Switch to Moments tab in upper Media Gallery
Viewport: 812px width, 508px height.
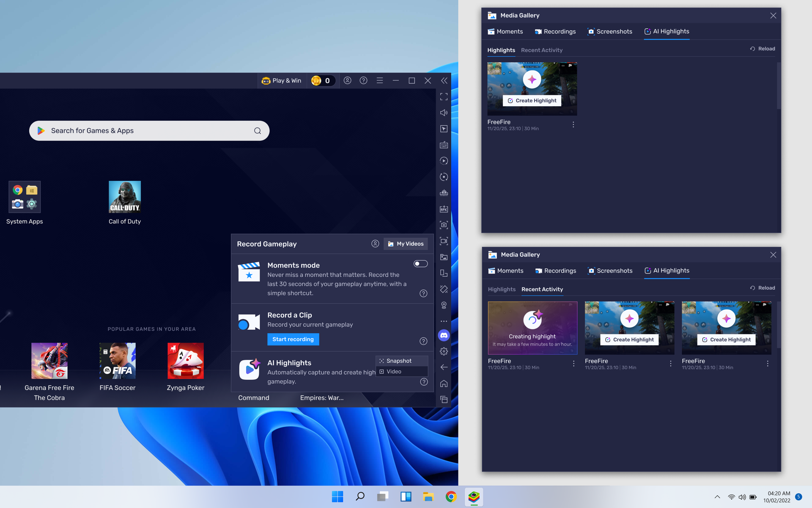pyautogui.click(x=505, y=31)
